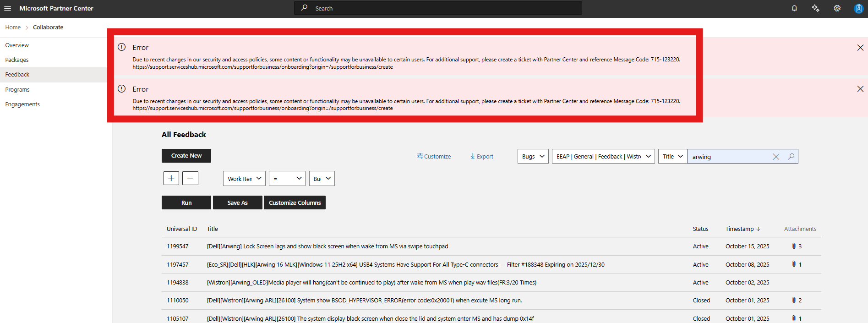Open the user account avatar
The height and width of the screenshot is (323, 868).
858,8
